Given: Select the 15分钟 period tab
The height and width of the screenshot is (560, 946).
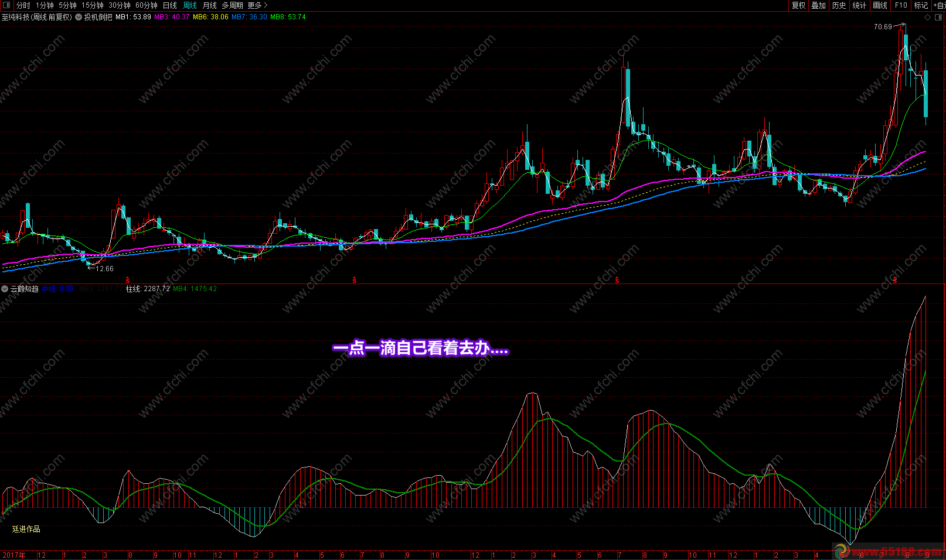Looking at the screenshot, I should point(93,5).
